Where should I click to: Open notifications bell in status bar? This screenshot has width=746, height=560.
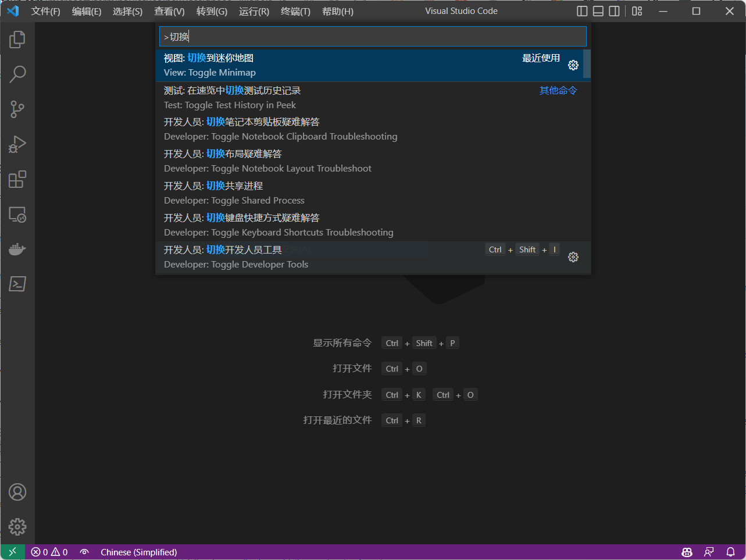731,552
